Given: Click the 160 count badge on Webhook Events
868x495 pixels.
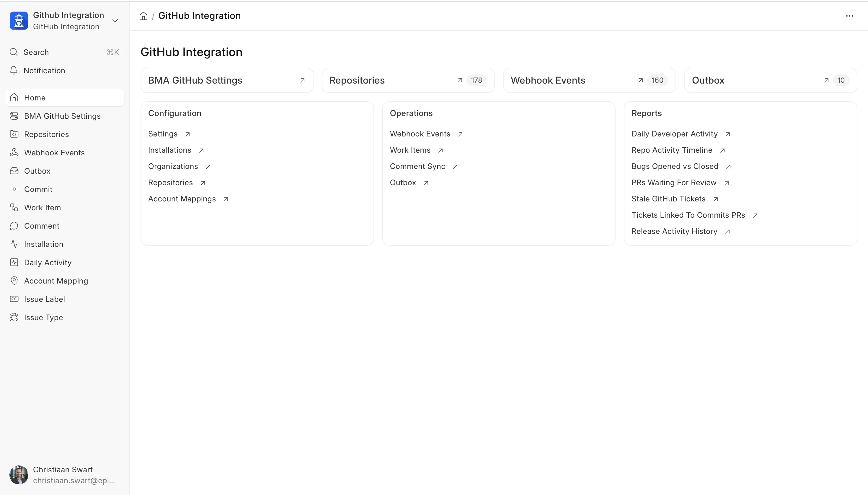Looking at the screenshot, I should (x=657, y=80).
